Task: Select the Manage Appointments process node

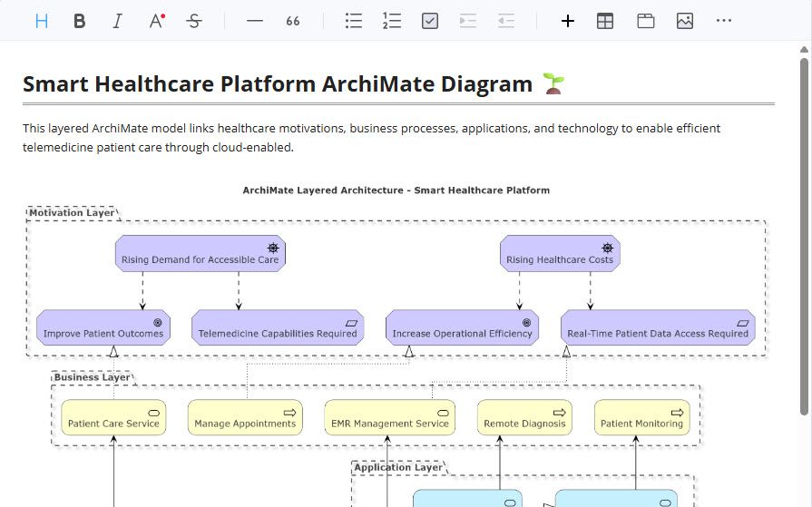Action: click(245, 417)
